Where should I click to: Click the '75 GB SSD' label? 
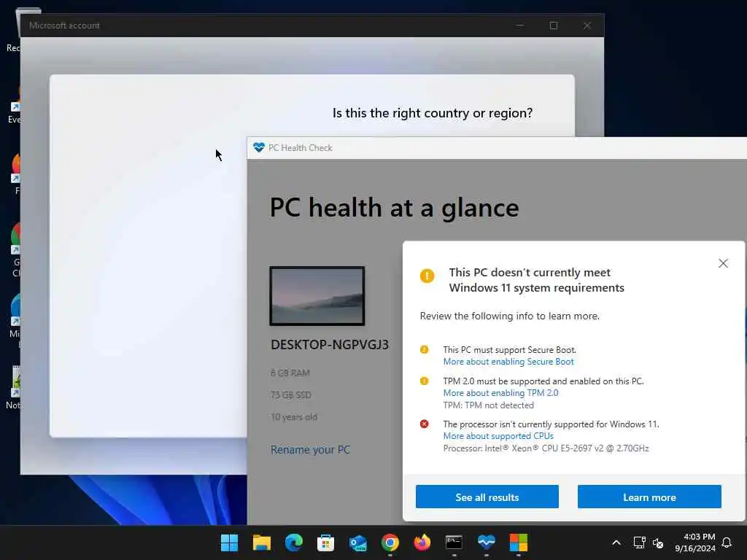click(290, 394)
